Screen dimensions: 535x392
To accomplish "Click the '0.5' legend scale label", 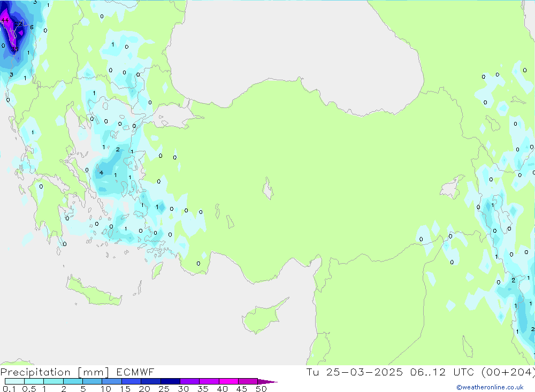I will [x=29, y=389].
